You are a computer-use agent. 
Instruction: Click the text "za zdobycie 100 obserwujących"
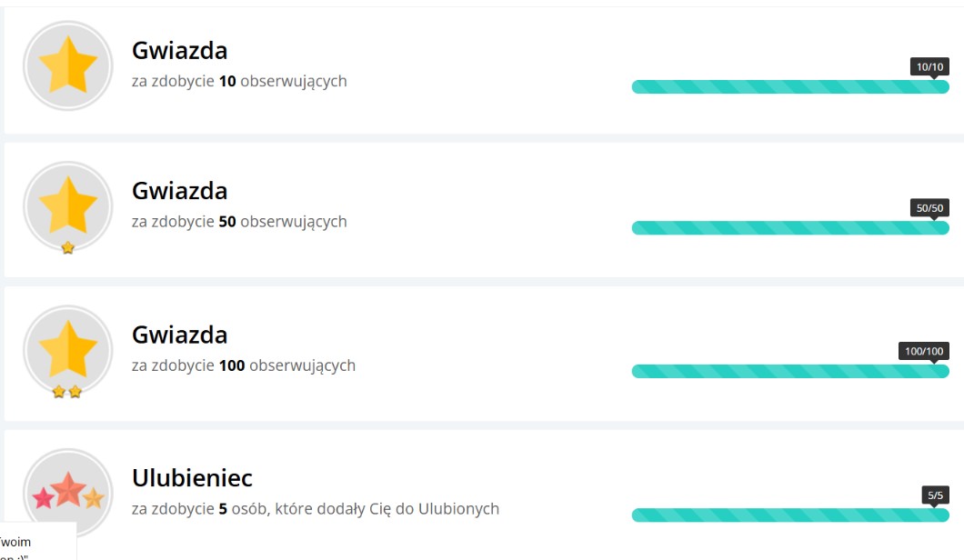(x=243, y=365)
